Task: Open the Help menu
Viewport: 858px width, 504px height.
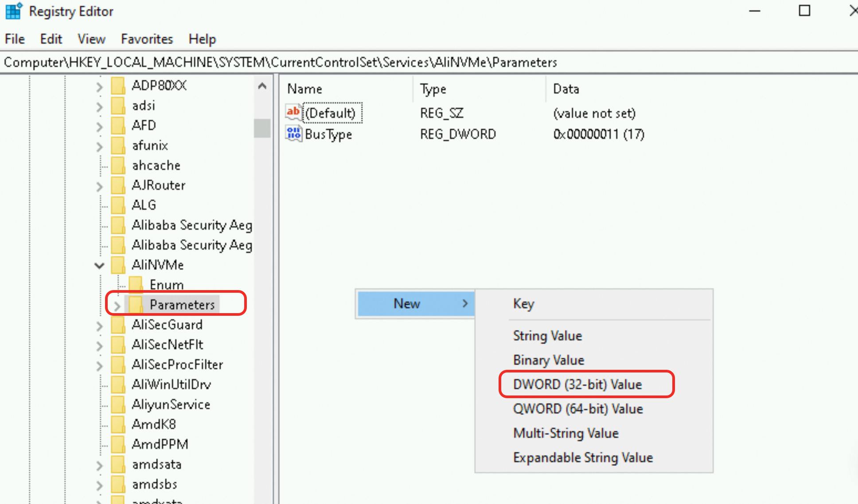Action: pos(202,39)
